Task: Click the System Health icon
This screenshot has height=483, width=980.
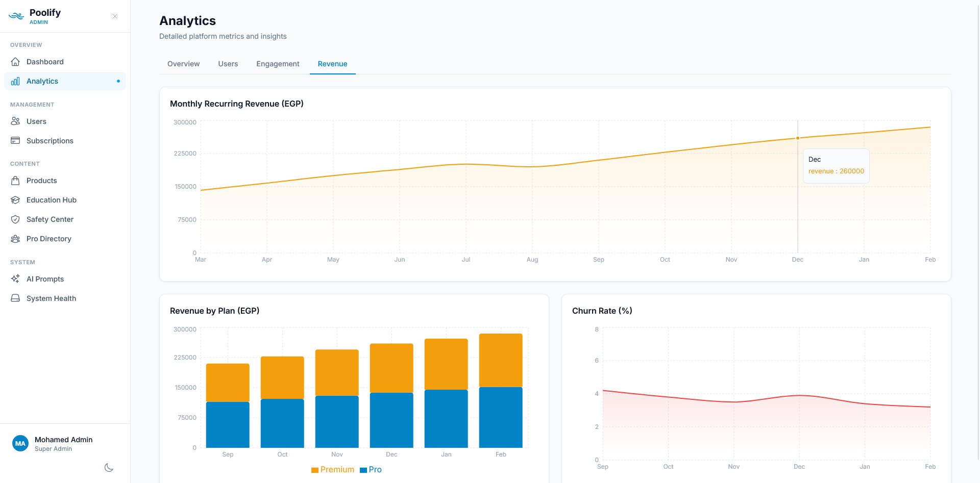Action: click(16, 298)
